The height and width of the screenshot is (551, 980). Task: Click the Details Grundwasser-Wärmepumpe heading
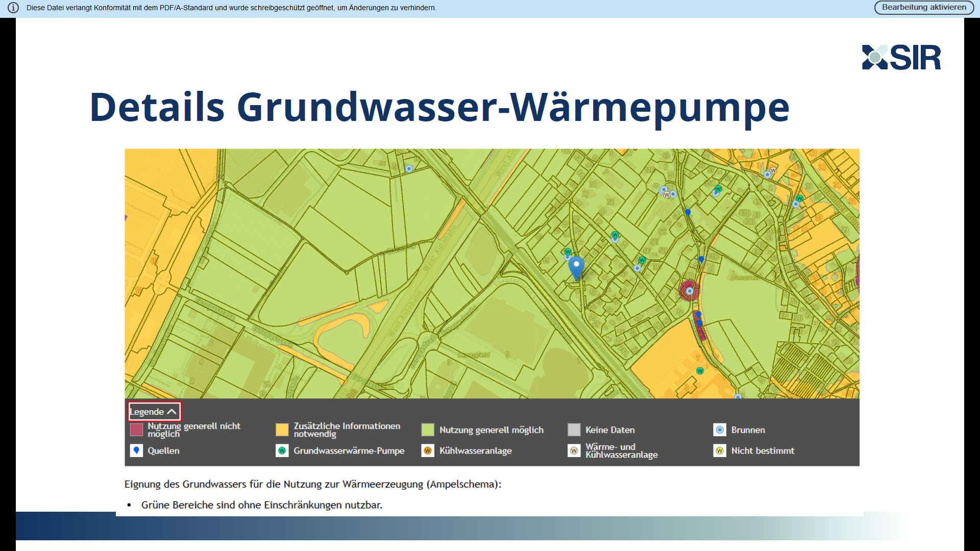(x=439, y=108)
